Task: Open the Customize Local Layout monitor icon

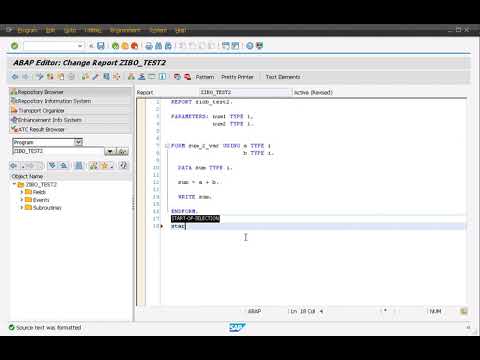Action: (259, 46)
